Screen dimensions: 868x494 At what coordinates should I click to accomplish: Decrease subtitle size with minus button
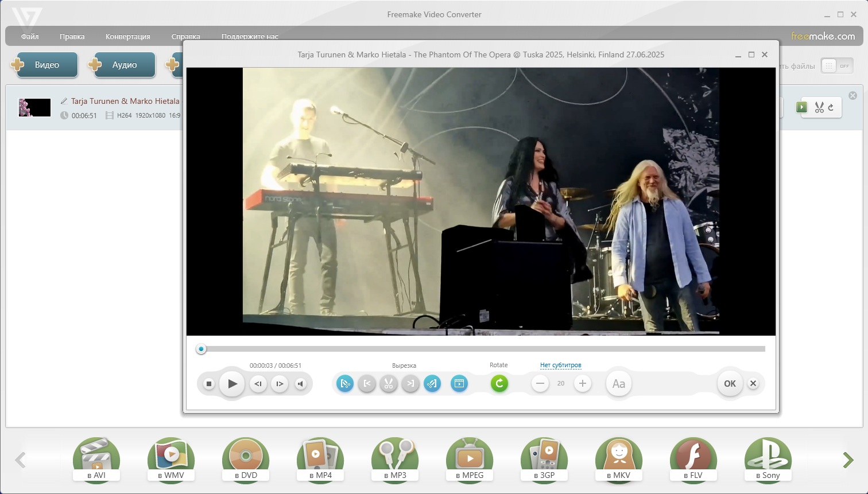pyautogui.click(x=540, y=383)
